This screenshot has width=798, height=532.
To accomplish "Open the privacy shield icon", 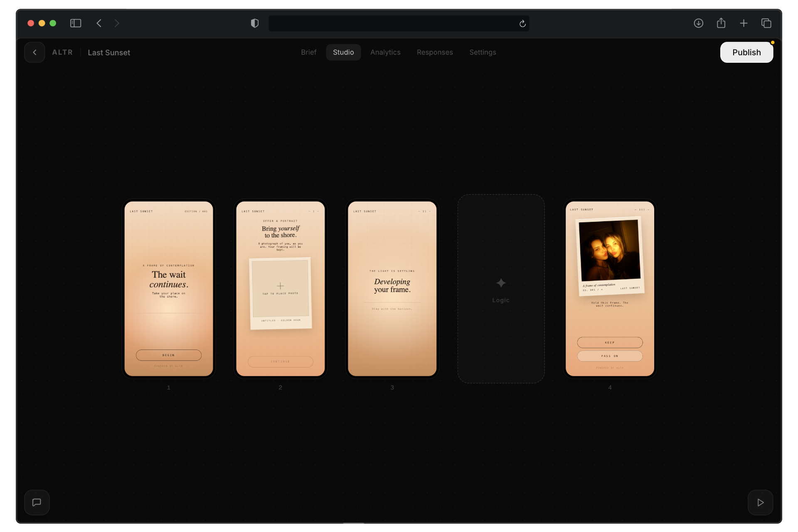I will coord(255,23).
